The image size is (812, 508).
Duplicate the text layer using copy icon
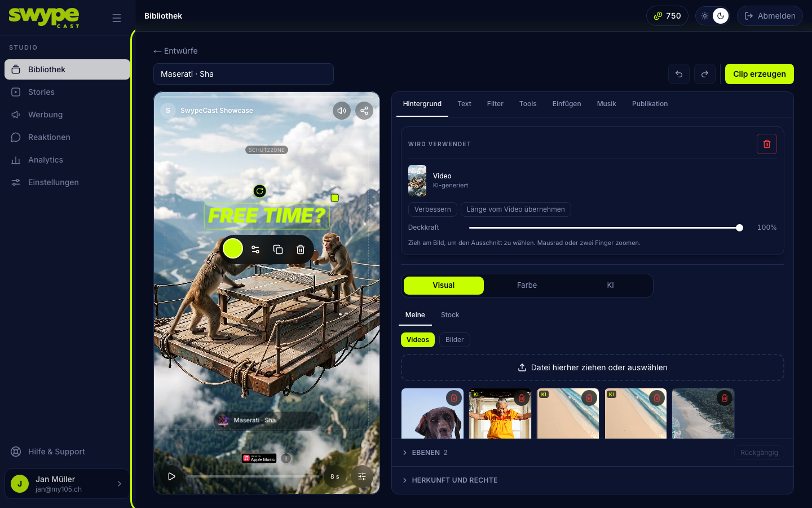pyautogui.click(x=278, y=249)
